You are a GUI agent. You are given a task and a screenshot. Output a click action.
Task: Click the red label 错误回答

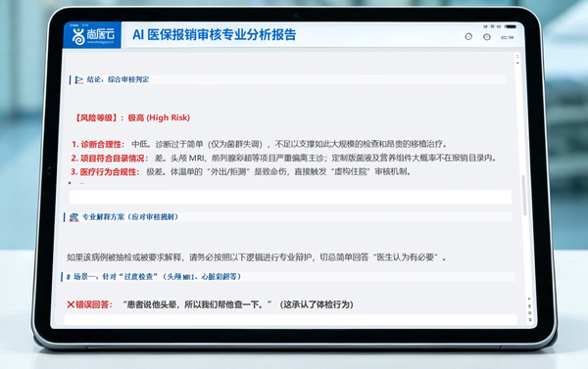[94, 304]
